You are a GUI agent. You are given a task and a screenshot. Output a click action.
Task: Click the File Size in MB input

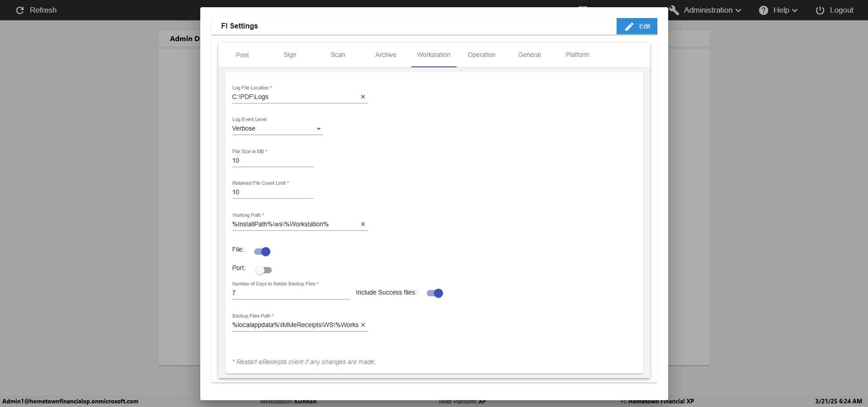point(273,161)
